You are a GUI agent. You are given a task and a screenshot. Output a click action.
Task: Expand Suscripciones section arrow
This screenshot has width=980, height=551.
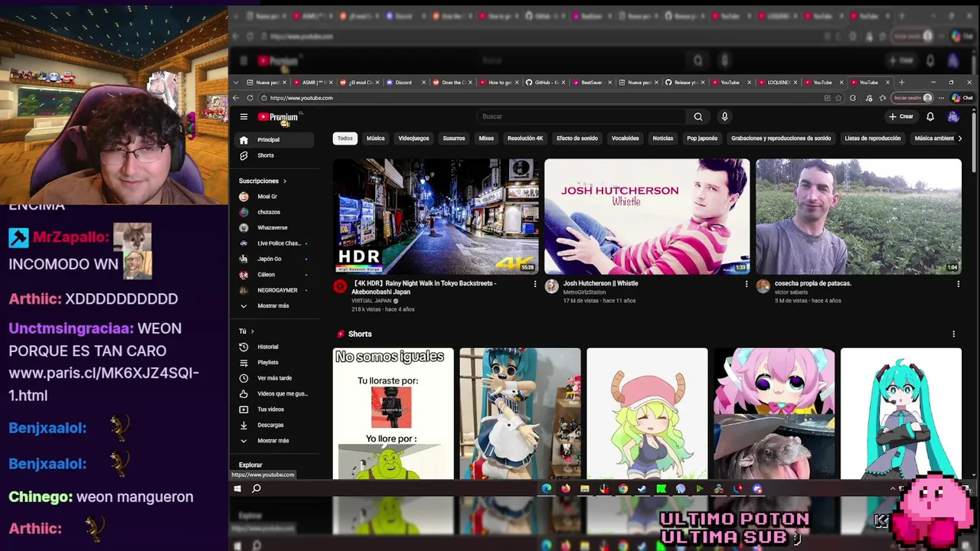click(285, 181)
